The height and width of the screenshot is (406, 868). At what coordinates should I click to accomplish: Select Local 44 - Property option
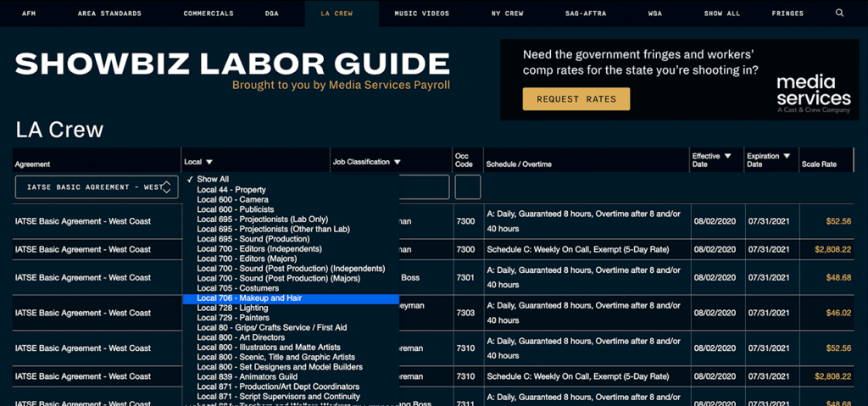(x=291, y=189)
